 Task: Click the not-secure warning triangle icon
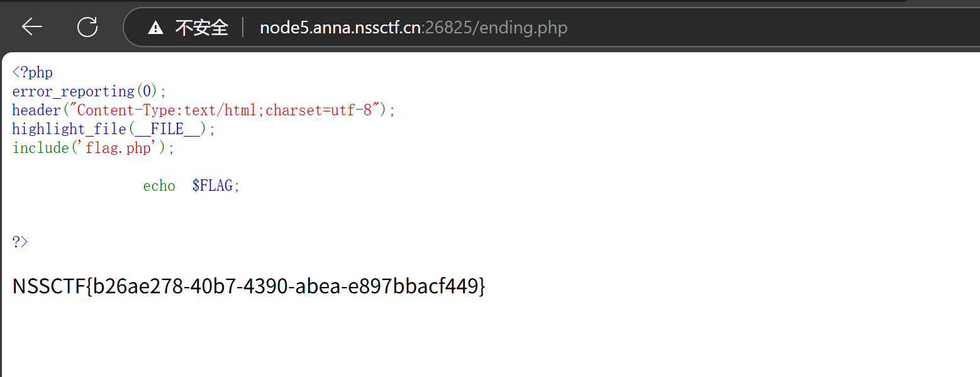[x=155, y=28]
